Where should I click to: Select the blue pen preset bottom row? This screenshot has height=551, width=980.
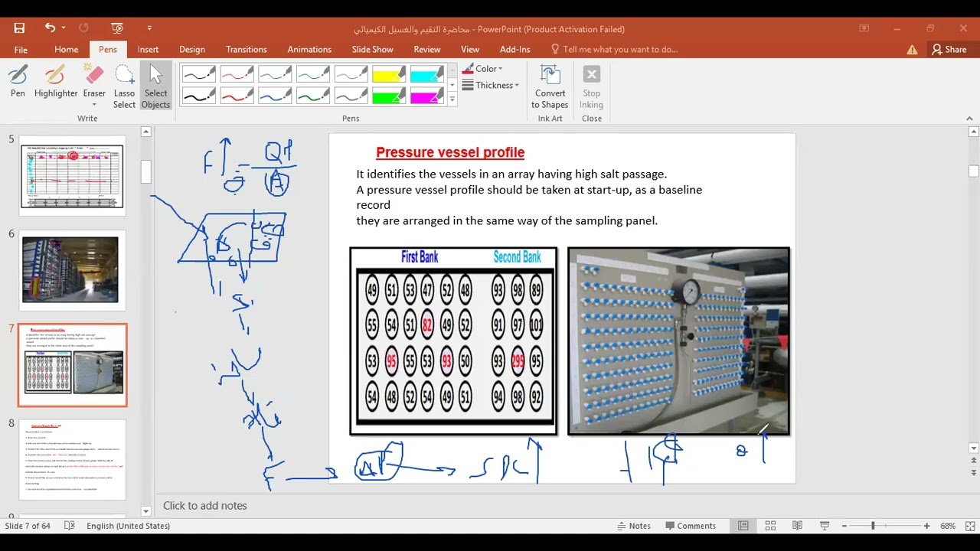tap(275, 96)
